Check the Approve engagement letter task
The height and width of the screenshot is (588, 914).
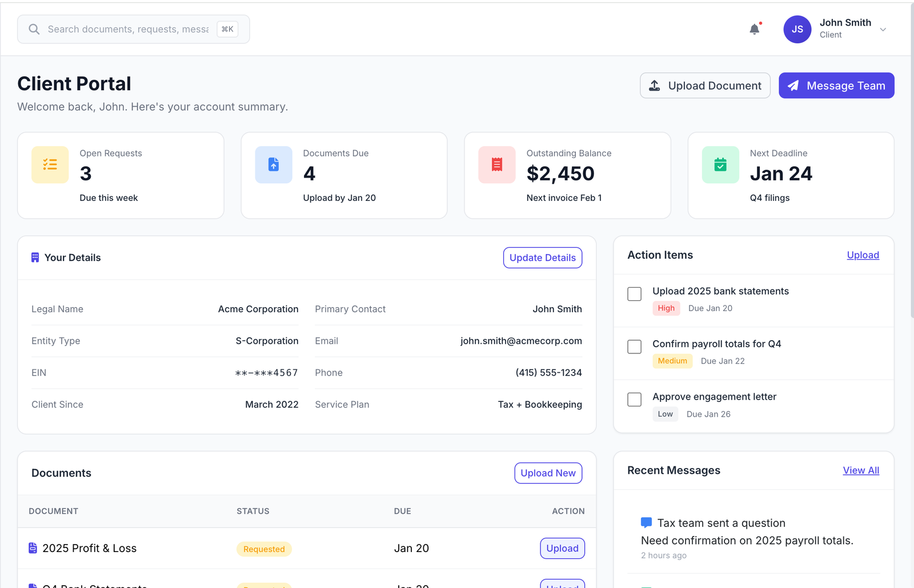pos(634,400)
